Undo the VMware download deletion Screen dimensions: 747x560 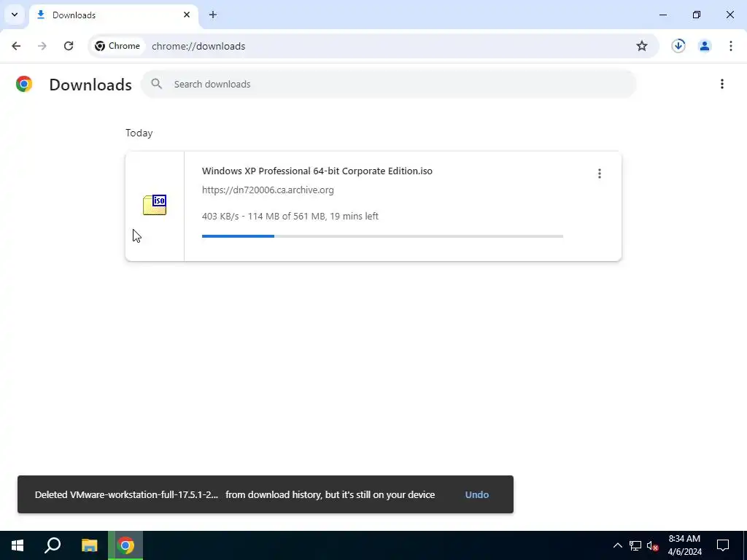tap(477, 495)
